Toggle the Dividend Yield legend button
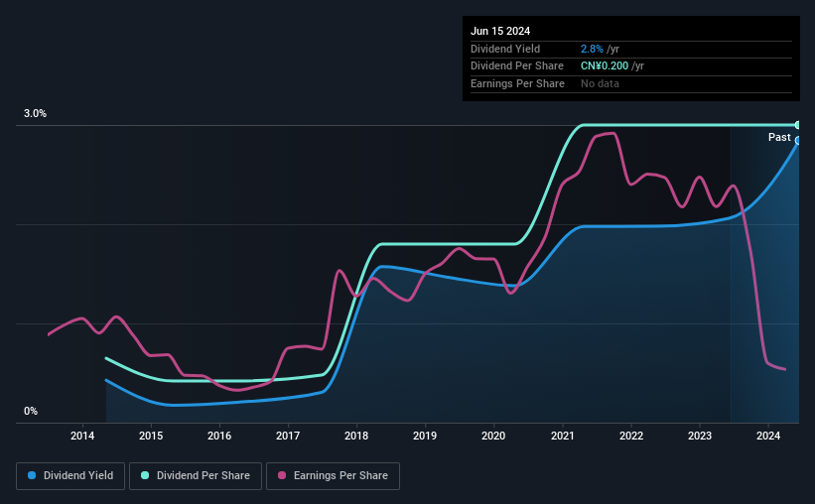Image resolution: width=815 pixels, height=504 pixels. [x=70, y=476]
